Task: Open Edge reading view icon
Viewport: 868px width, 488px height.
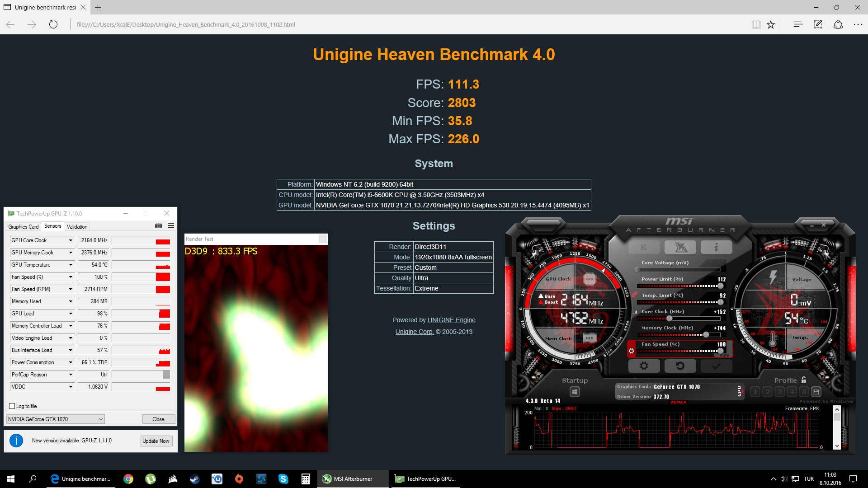Action: tap(756, 24)
